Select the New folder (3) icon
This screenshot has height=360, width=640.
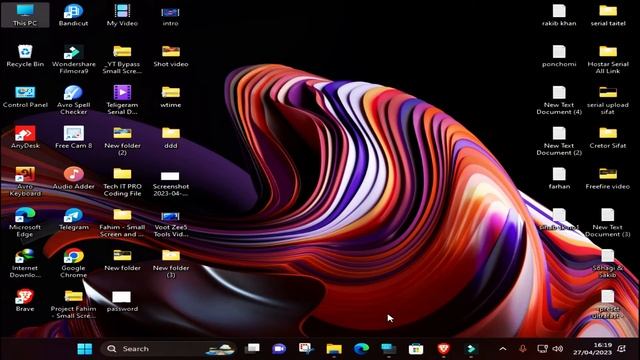click(171, 263)
